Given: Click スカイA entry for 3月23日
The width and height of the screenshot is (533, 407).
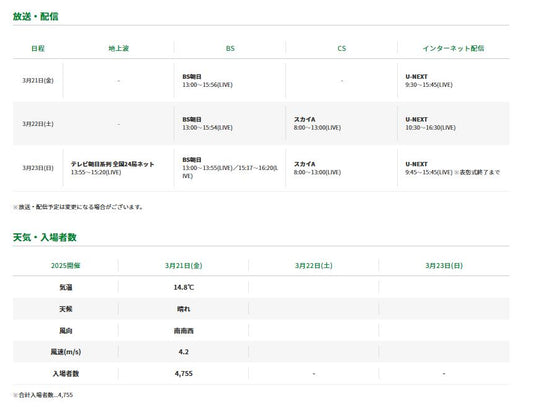Looking at the screenshot, I should click(x=317, y=168).
